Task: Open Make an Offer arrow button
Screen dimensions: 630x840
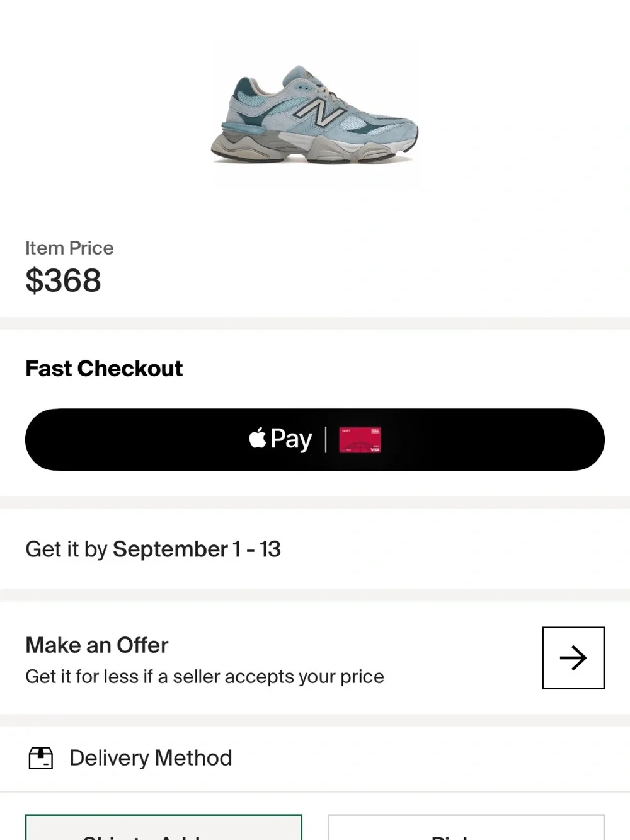Action: tap(573, 658)
